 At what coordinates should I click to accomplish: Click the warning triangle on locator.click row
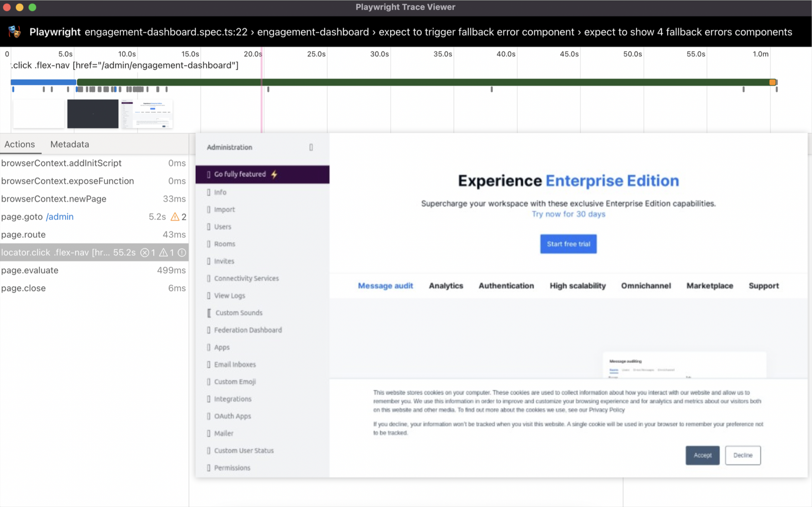(163, 252)
